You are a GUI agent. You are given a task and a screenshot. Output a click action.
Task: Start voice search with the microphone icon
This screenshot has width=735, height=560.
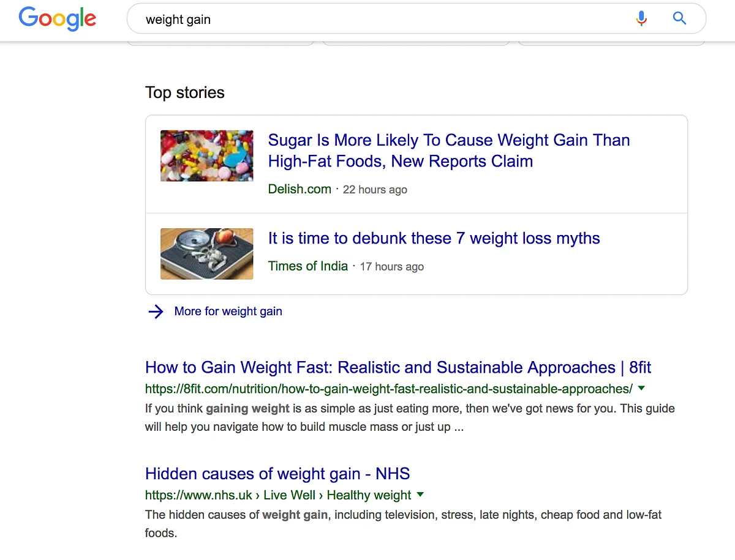click(641, 18)
